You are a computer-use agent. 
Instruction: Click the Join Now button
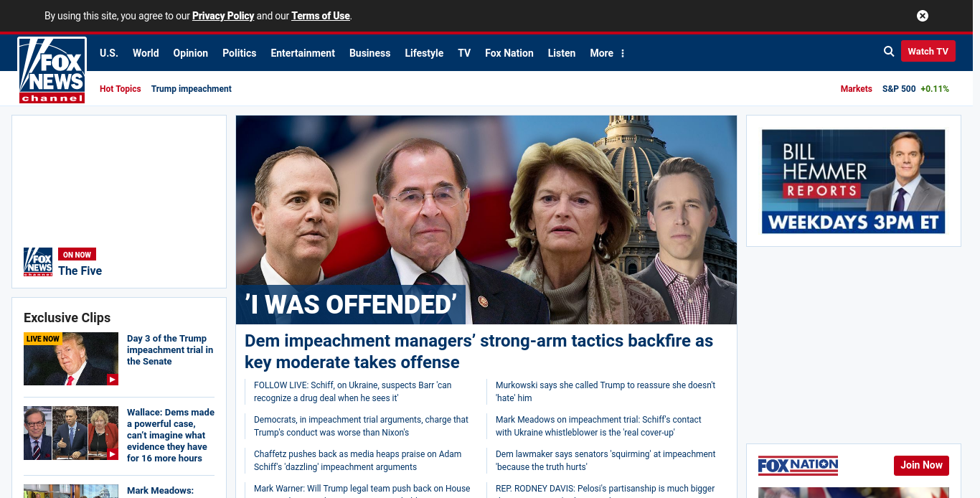[921, 465]
